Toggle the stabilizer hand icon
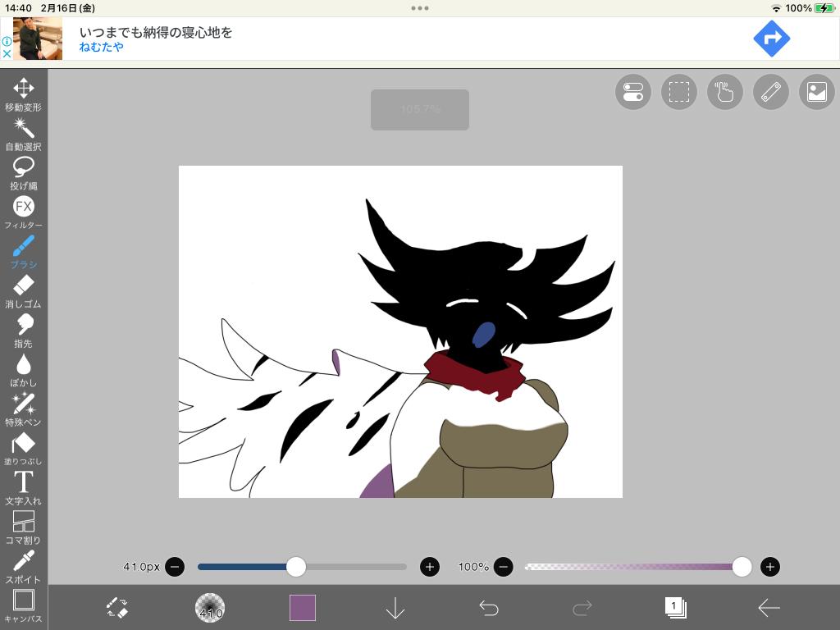This screenshot has height=630, width=840. pyautogui.click(x=724, y=92)
